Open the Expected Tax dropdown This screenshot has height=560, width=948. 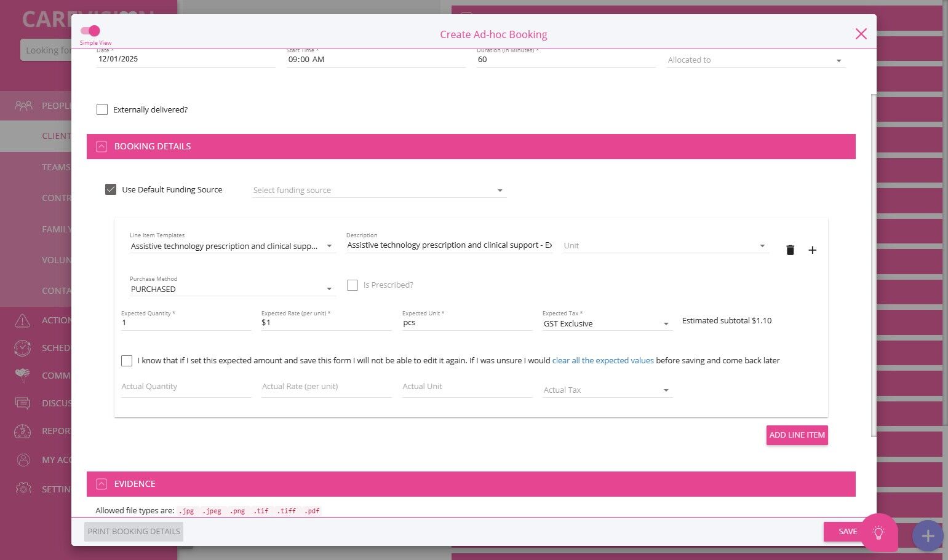(607, 324)
